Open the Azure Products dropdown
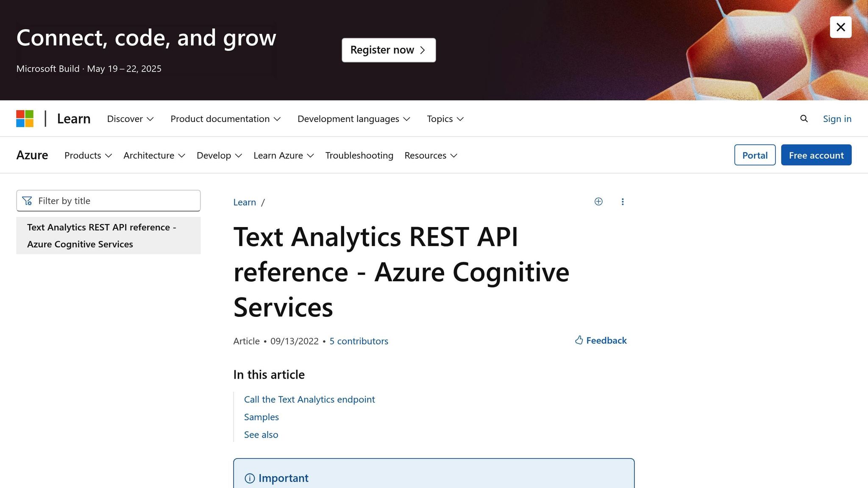Image resolution: width=868 pixels, height=488 pixels. 88,155
